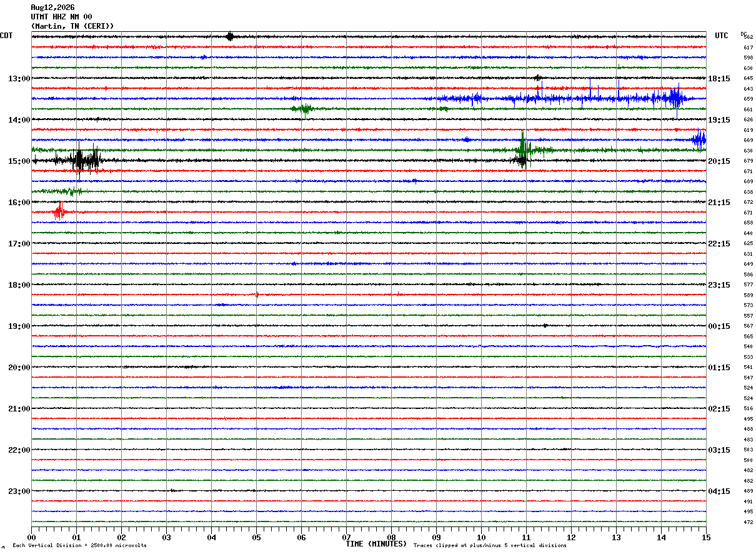Image resolution: width=756 pixels, height=554 pixels.
Task: Click the traces clipped footnote text
Action: (x=490, y=545)
